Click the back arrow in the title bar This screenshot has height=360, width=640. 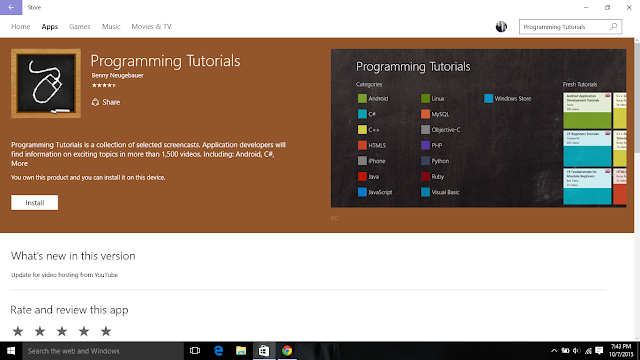point(11,7)
